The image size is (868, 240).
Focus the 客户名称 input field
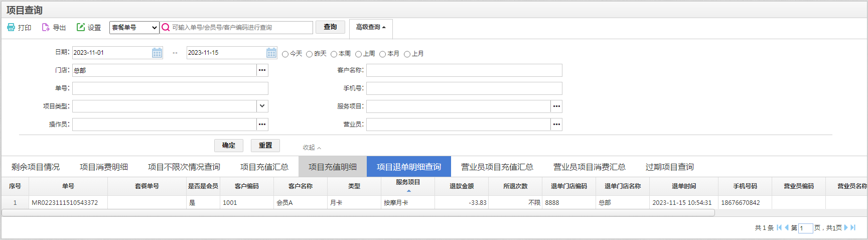pyautogui.click(x=464, y=70)
